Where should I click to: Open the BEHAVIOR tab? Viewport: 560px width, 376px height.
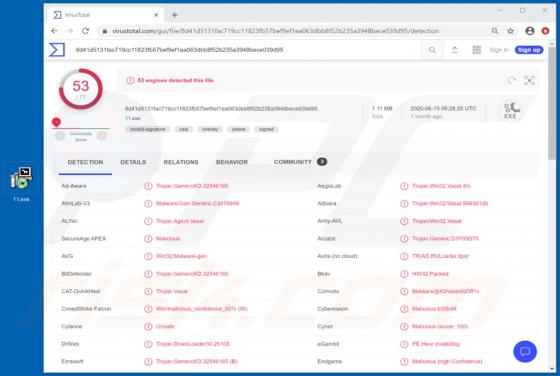[x=232, y=162]
